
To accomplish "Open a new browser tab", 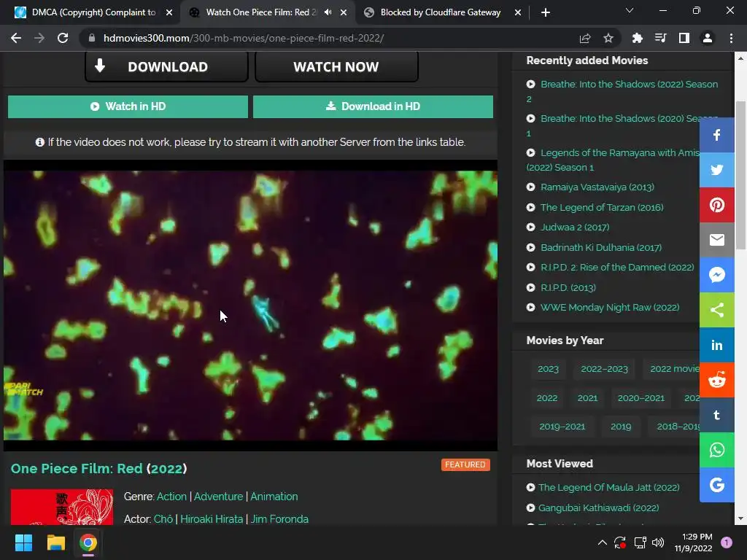I will click(x=546, y=12).
